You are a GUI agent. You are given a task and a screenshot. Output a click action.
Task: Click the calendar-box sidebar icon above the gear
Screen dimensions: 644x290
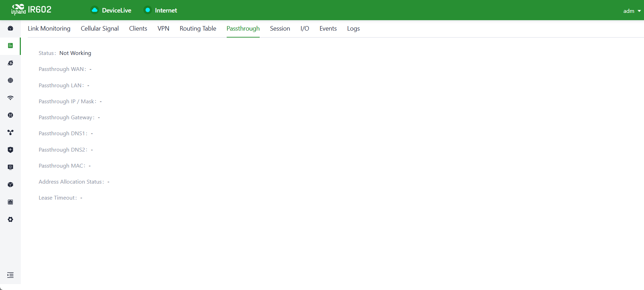[10, 202]
